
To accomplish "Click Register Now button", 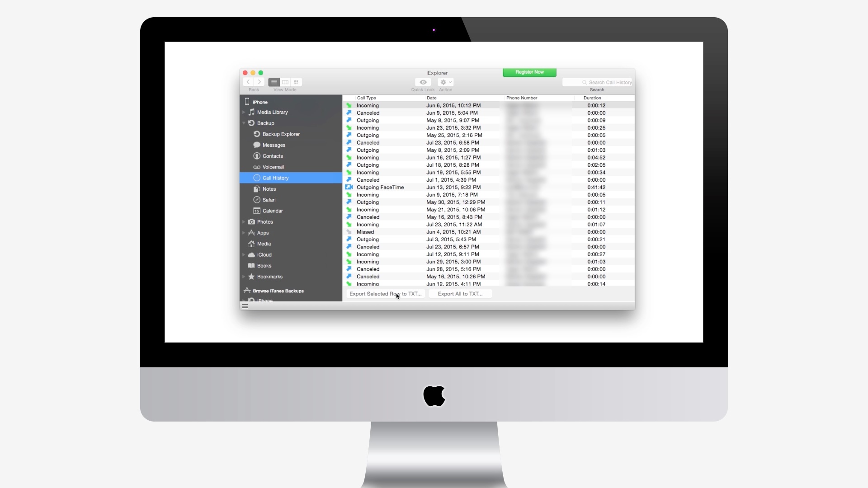I will coord(529,72).
